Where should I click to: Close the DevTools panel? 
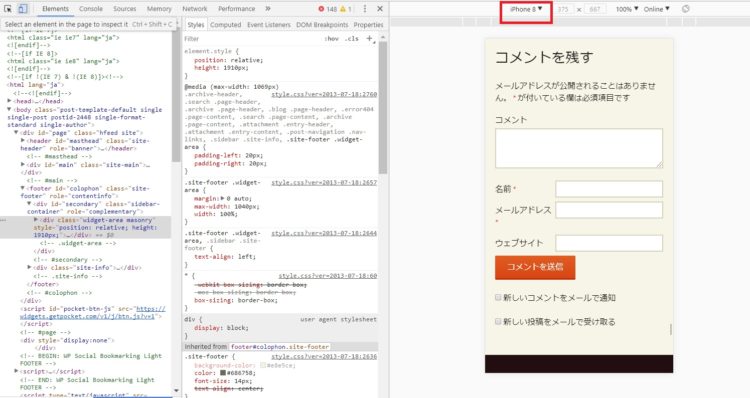pyautogui.click(x=380, y=9)
